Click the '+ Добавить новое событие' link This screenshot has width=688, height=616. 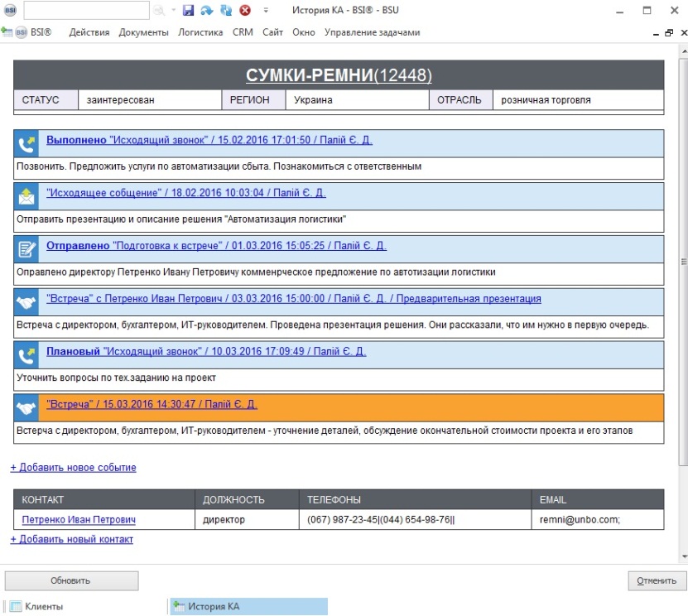[73, 468]
